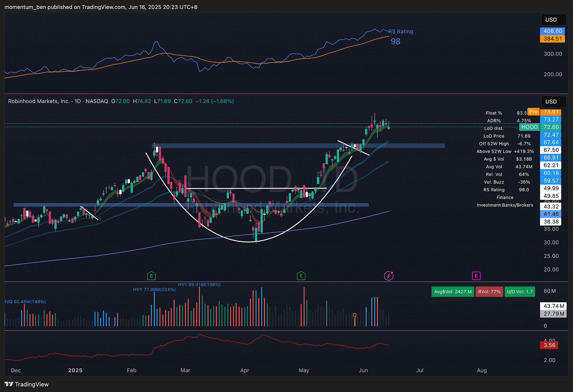This screenshot has height=392, width=573.
Task: Click the open value O72.00 in legend
Action: pyautogui.click(x=120, y=101)
